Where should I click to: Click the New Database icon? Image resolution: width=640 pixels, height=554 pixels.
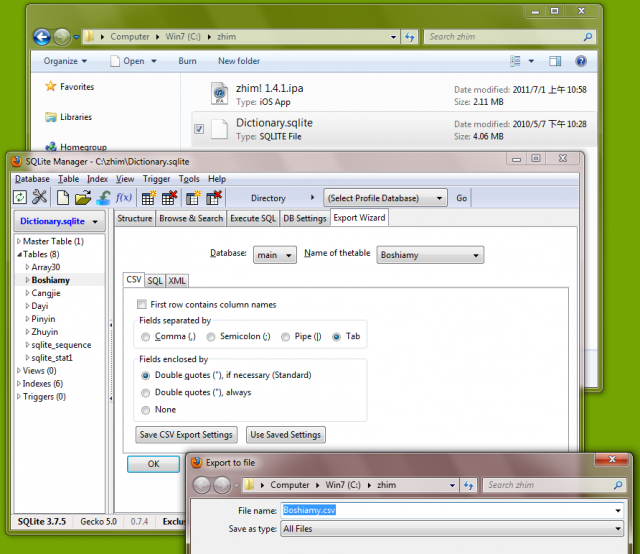click(x=62, y=198)
